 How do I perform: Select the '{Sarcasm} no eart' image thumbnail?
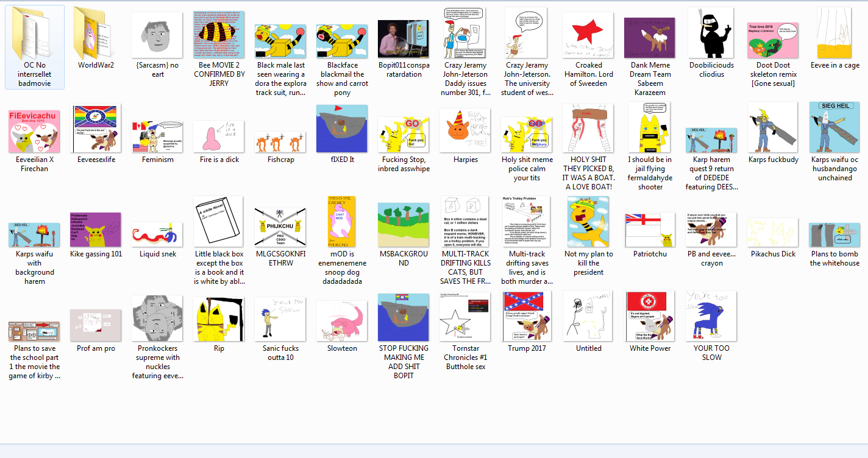157,35
